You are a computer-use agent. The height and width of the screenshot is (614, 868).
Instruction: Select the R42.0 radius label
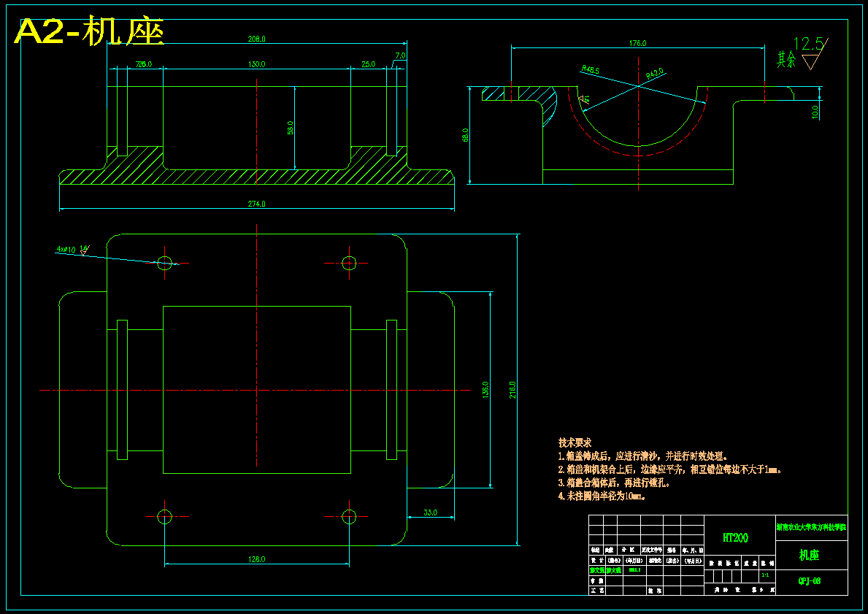(655, 73)
